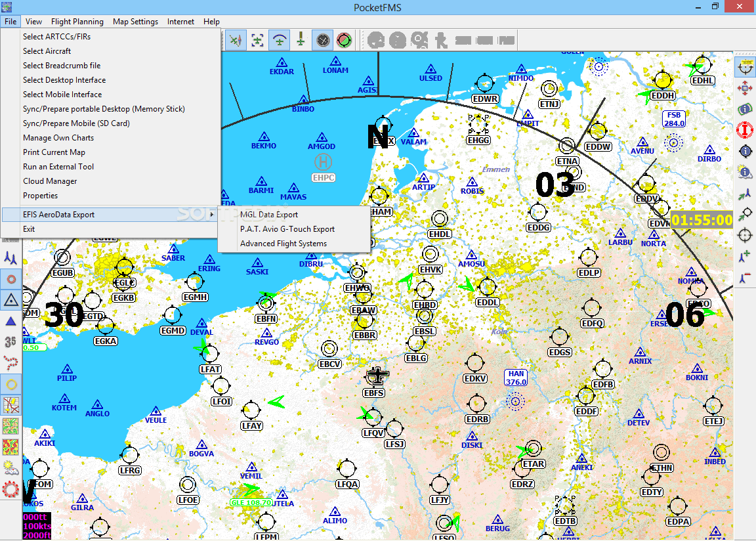Screen dimensions: 756x541
Task: Toggle the range arc aircraft icon
Action: click(279, 40)
